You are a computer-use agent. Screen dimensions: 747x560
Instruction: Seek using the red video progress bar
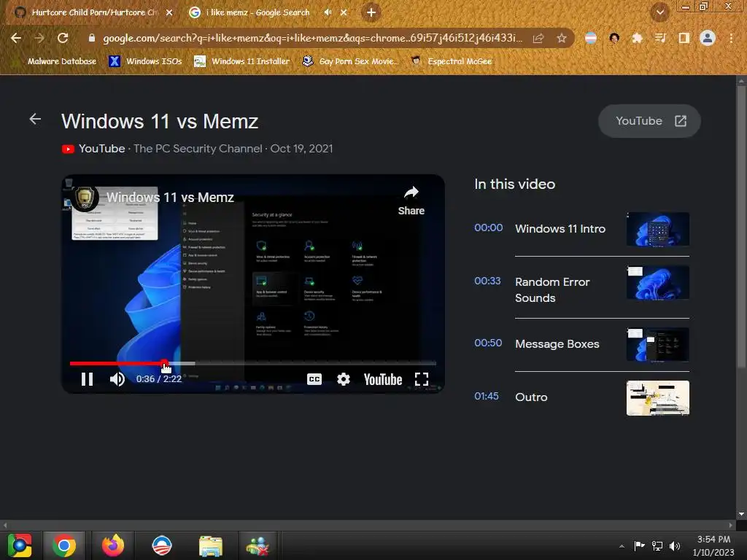[252, 363]
